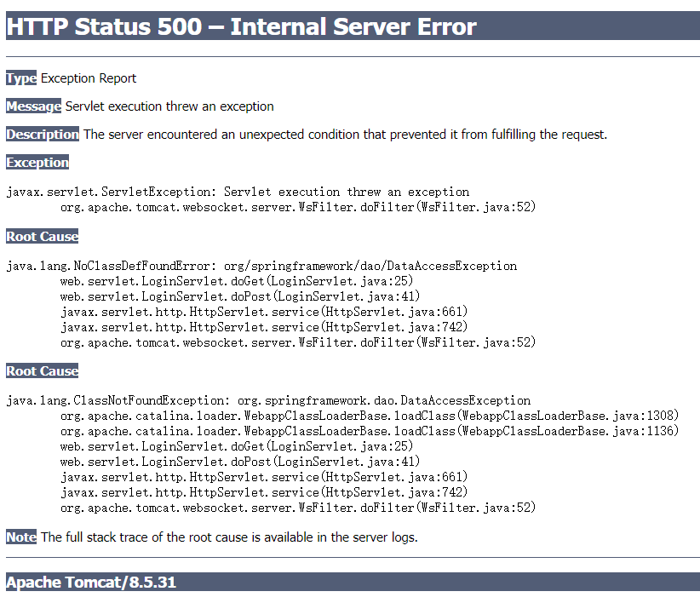Select the NoClassDefFoundError DataAccessException line

[261, 265]
